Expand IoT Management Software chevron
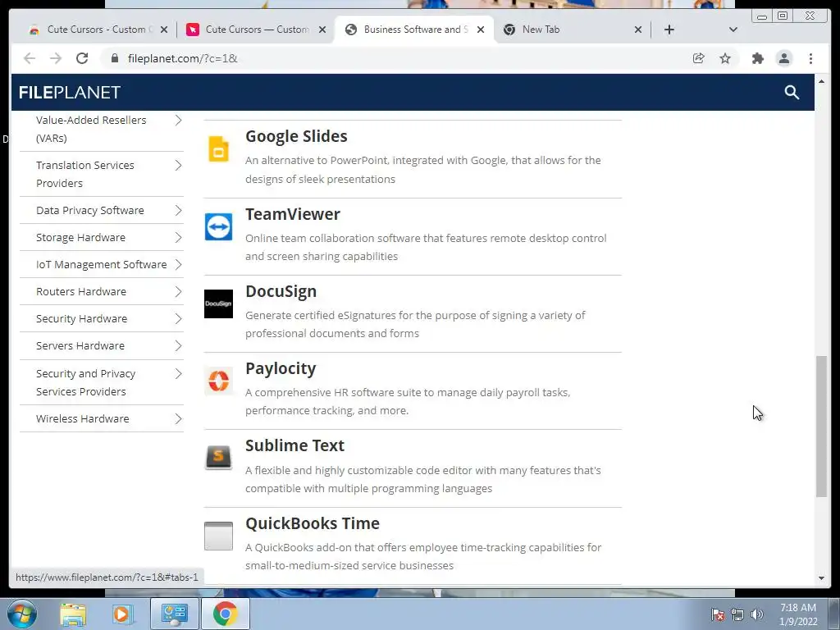Viewport: 840px width, 630px height. pos(178,265)
